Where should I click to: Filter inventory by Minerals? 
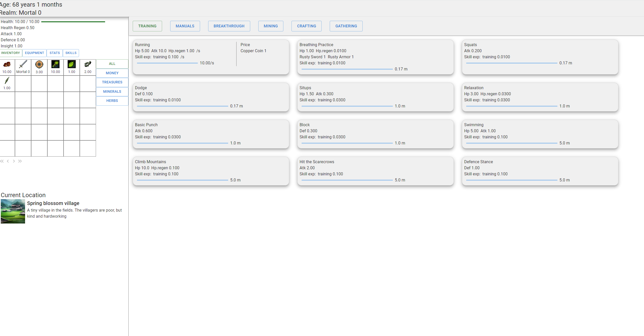[x=112, y=91]
